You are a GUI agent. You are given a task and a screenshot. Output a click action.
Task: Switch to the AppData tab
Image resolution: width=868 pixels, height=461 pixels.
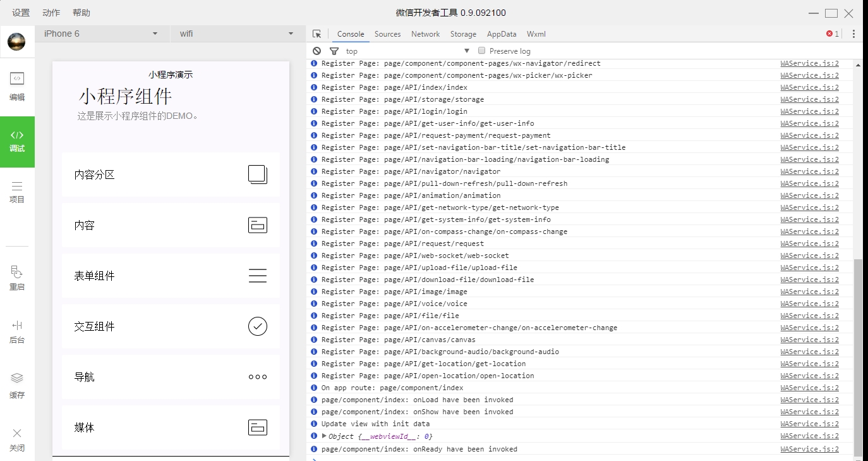pos(502,34)
